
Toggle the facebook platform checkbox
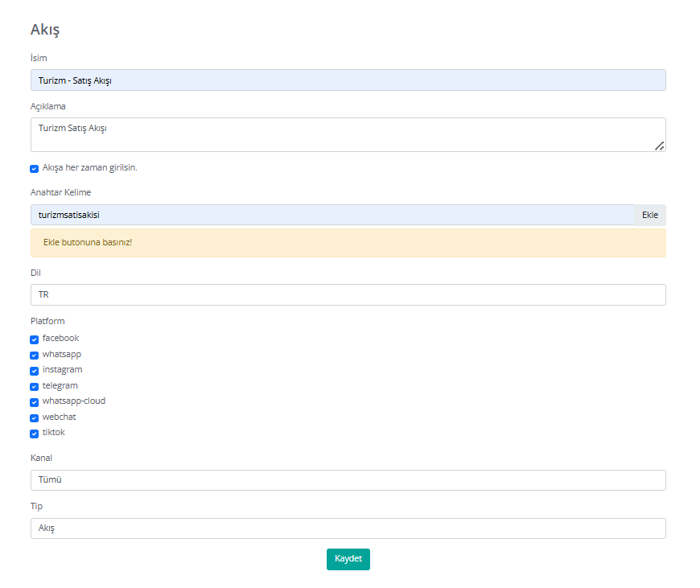(35, 339)
